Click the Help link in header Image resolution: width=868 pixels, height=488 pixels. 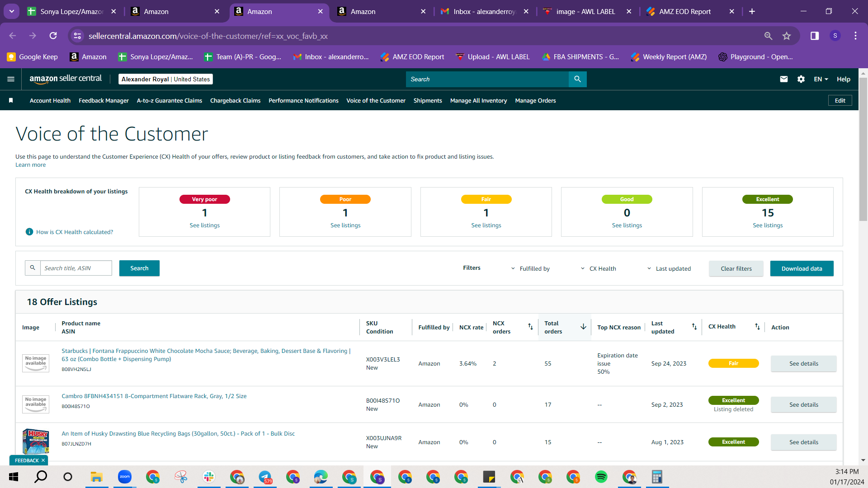pyautogui.click(x=843, y=79)
